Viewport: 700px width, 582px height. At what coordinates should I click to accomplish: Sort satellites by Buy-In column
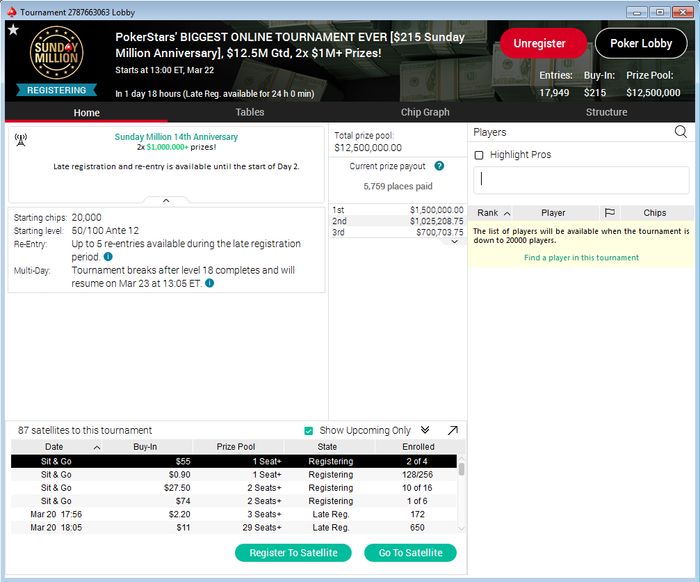(x=146, y=447)
